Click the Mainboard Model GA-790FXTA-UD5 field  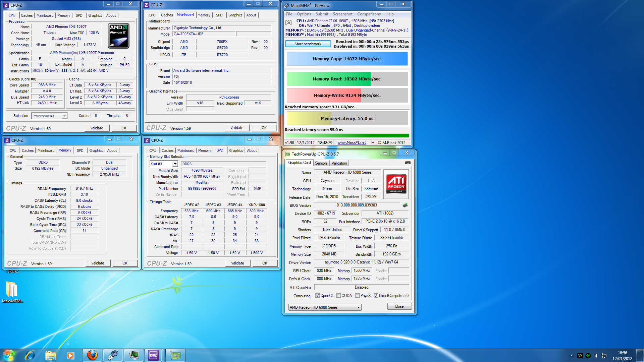(204, 34)
